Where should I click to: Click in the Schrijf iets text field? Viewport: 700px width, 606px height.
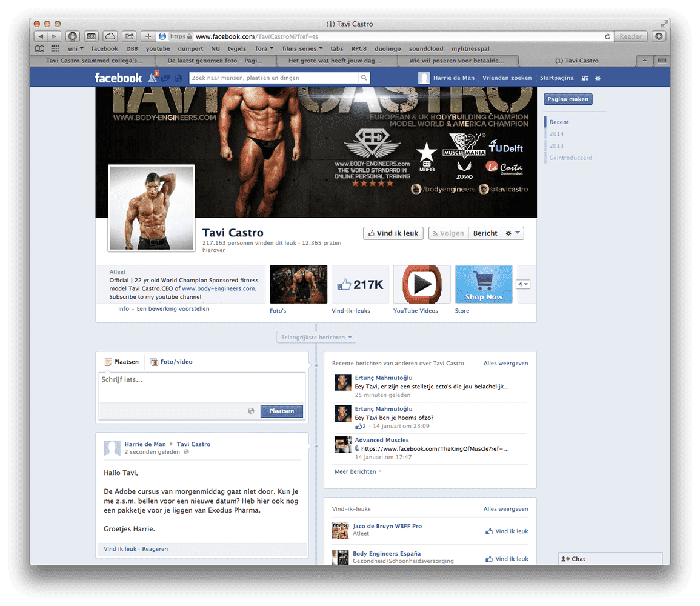(202, 387)
